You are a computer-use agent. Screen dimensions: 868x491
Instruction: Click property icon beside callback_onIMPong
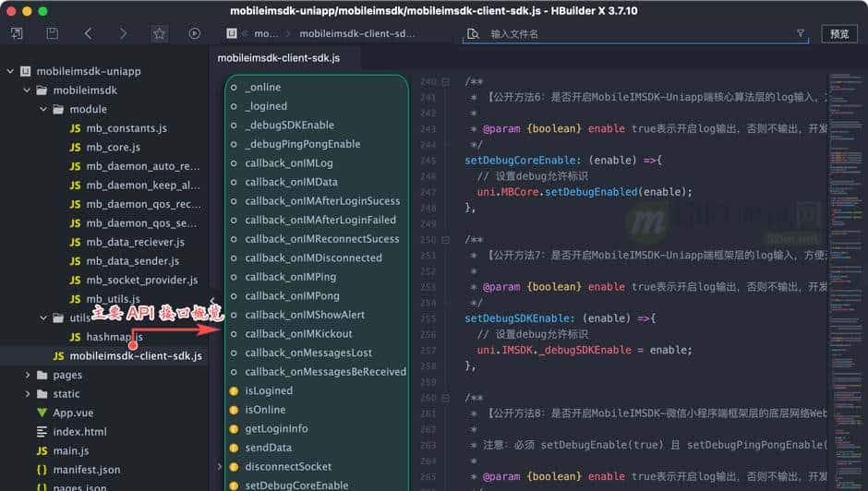(234, 295)
